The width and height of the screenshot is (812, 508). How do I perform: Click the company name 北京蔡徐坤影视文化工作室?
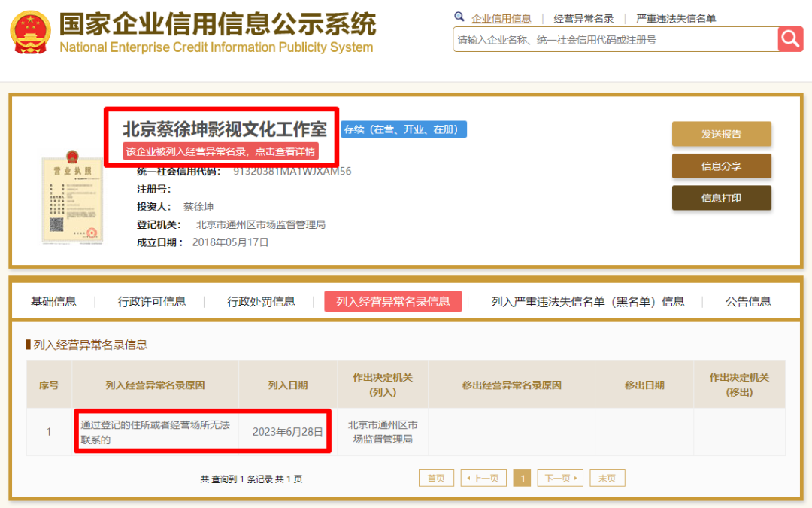coord(225,129)
